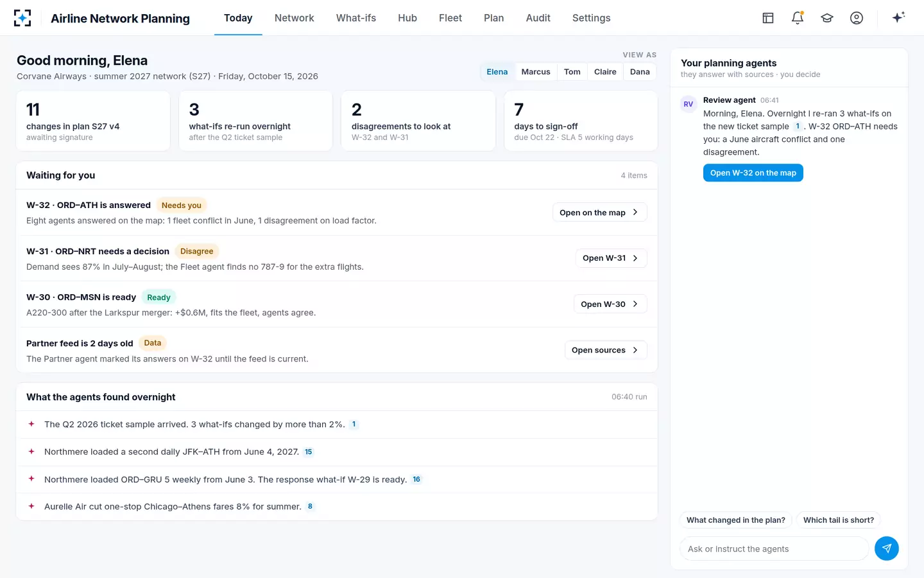Open the layout panel icon in header
The image size is (924, 578).
768,18
